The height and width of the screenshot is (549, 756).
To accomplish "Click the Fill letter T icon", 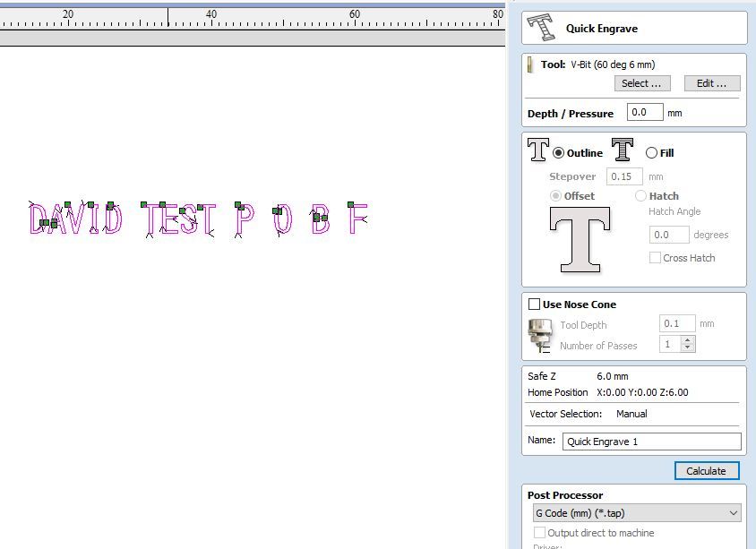I will 623,151.
